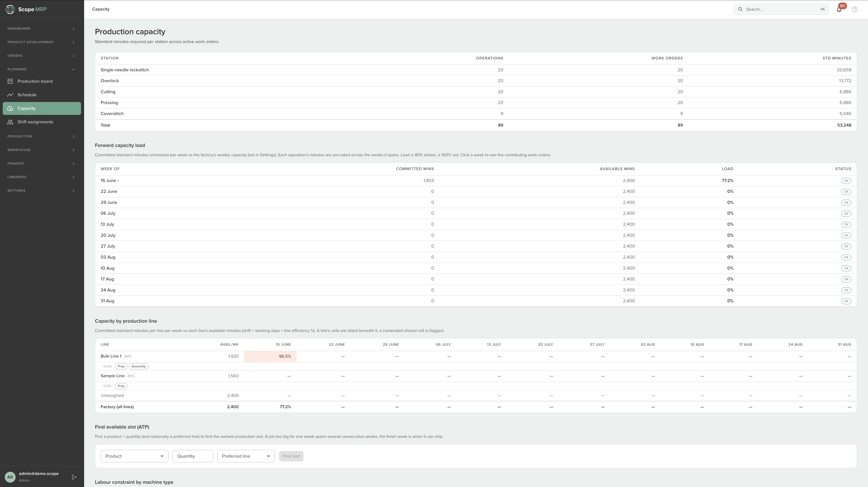Click the search magnifier icon
The image size is (868, 487).
tap(740, 9)
